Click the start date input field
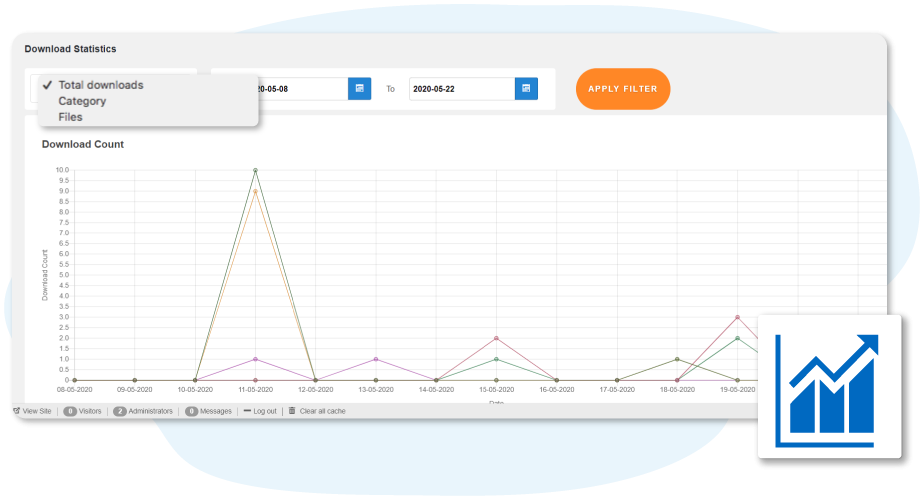Viewport: 920px width, 500px height. tap(298, 89)
